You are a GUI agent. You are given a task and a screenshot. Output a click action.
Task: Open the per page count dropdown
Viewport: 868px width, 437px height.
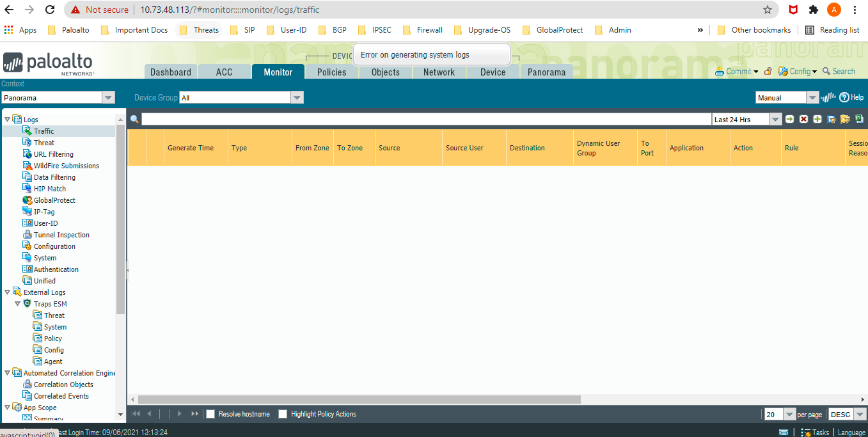[x=789, y=414]
